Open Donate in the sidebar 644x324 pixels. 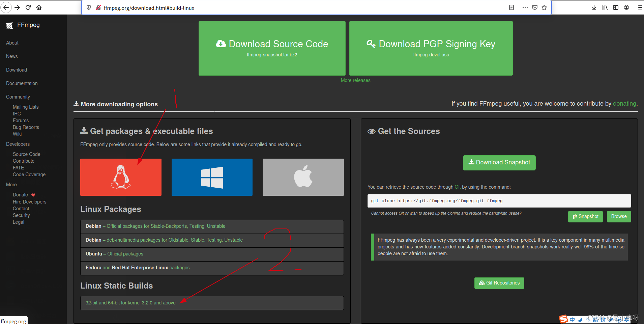click(20, 195)
